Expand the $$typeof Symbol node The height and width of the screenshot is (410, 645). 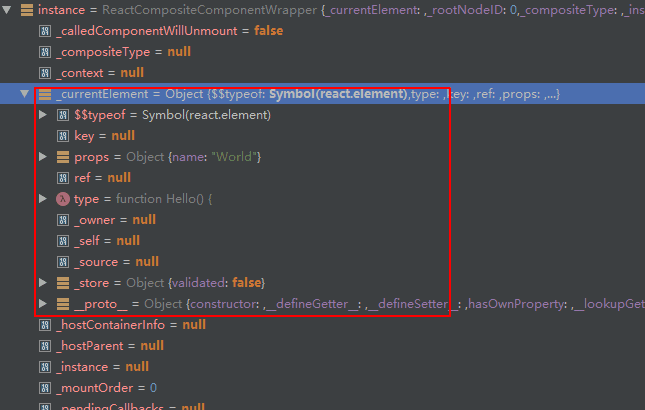pos(42,115)
